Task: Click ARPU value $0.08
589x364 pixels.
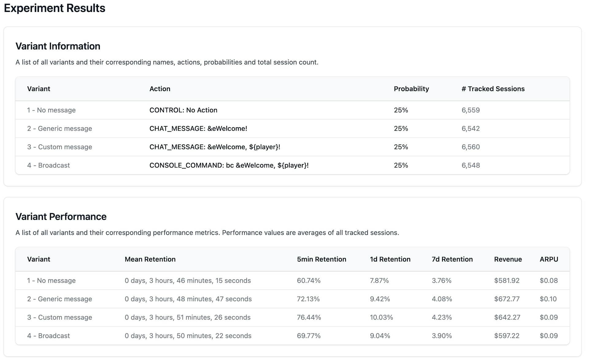Action: [549, 281]
